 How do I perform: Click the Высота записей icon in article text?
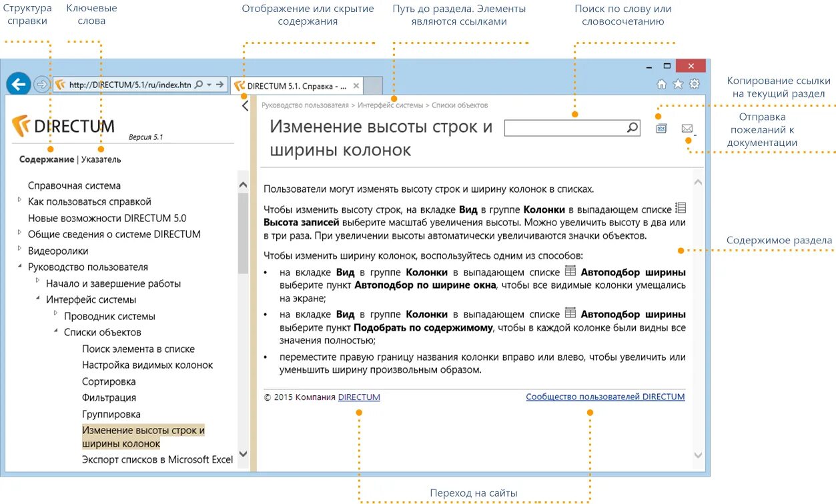click(680, 208)
